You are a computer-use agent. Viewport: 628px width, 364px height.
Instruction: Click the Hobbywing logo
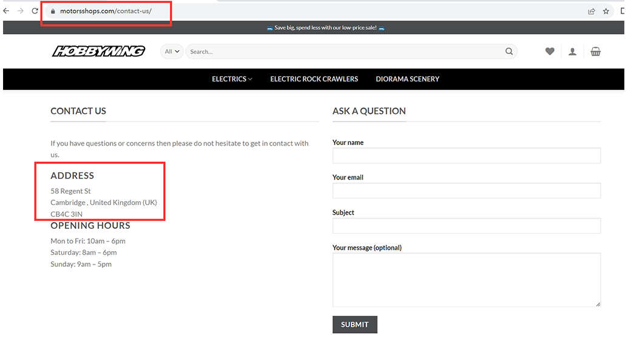pos(98,52)
